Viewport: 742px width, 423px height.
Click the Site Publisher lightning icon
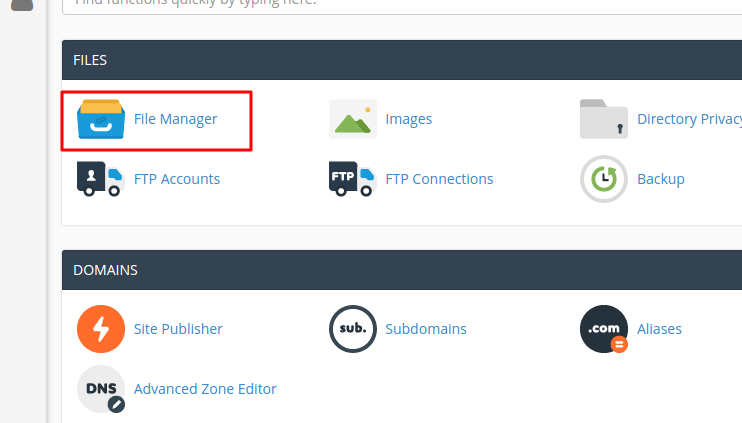pos(101,329)
